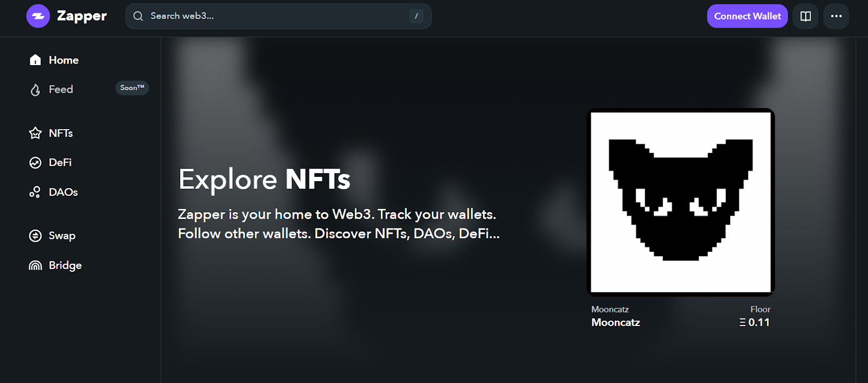Click the NFTs star icon

(35, 133)
